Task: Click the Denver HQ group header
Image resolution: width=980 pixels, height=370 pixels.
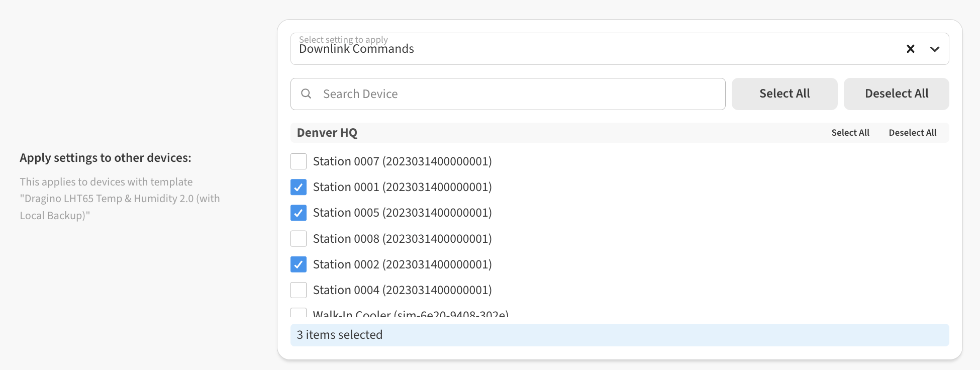Action: click(x=327, y=133)
